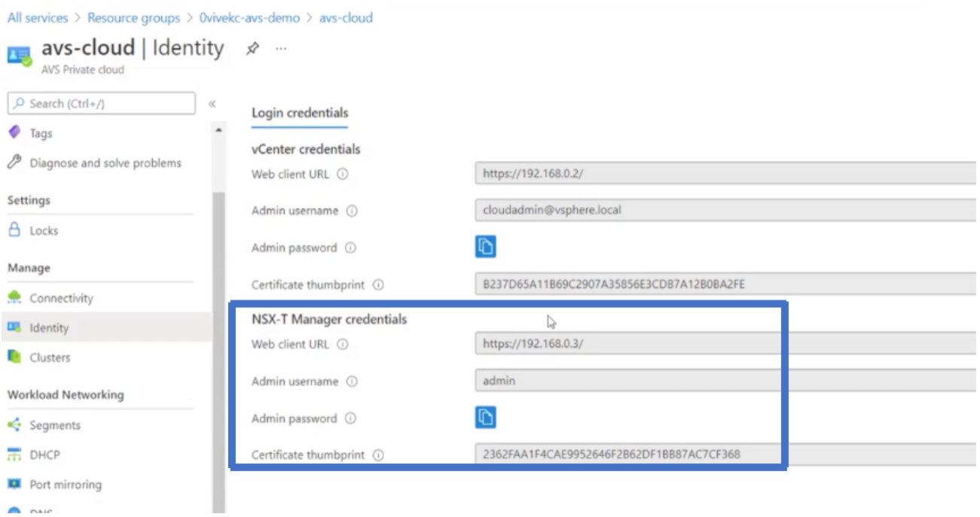Select the Login credentials tab
980x517 pixels.
300,113
